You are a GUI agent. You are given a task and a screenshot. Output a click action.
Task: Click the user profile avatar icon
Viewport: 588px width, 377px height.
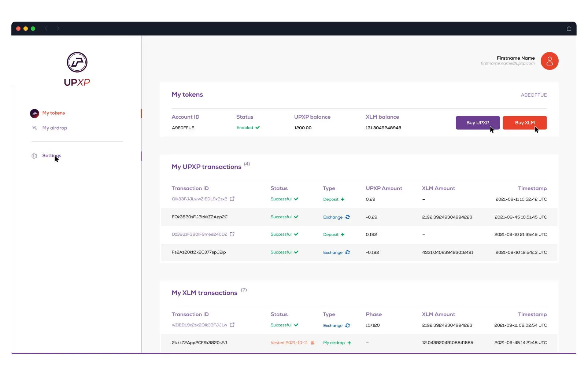point(549,61)
